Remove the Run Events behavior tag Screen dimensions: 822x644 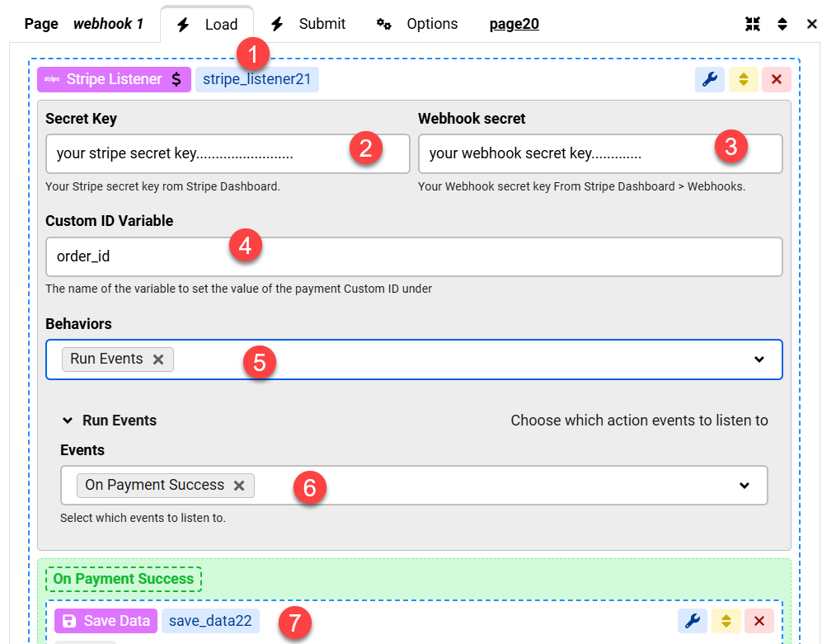(158, 360)
